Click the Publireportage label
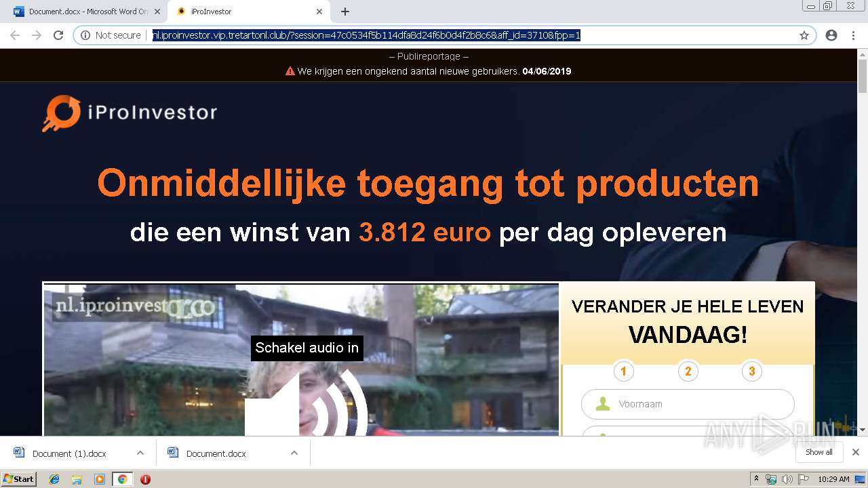The image size is (868, 488). pyautogui.click(x=429, y=56)
